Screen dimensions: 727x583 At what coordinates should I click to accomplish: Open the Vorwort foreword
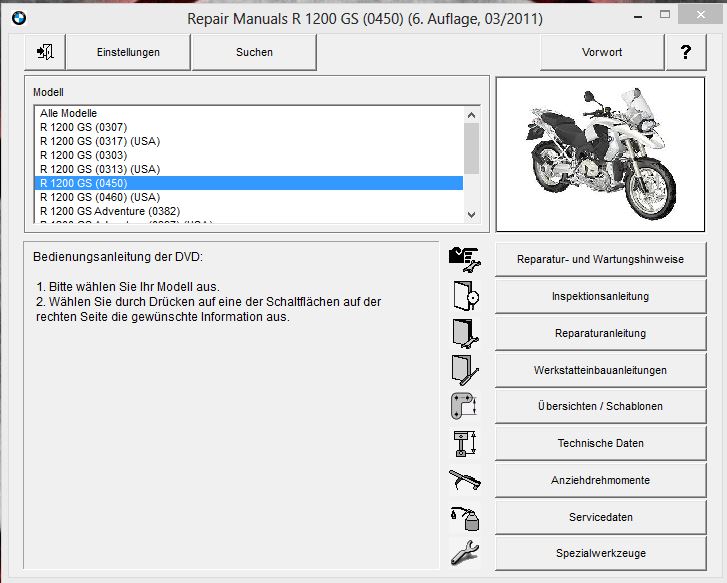(601, 52)
